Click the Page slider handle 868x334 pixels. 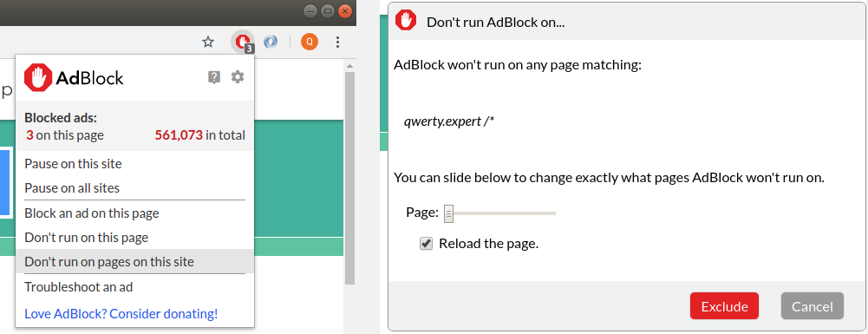448,213
